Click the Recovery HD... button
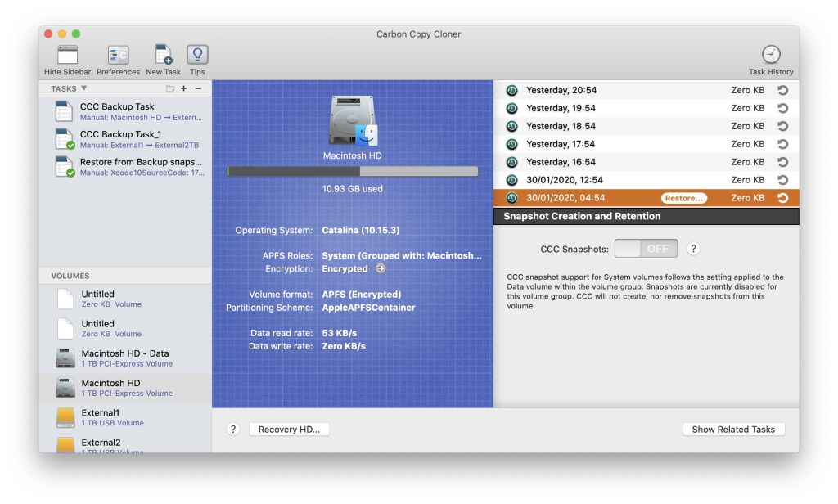The width and height of the screenshot is (838, 504). tap(289, 430)
